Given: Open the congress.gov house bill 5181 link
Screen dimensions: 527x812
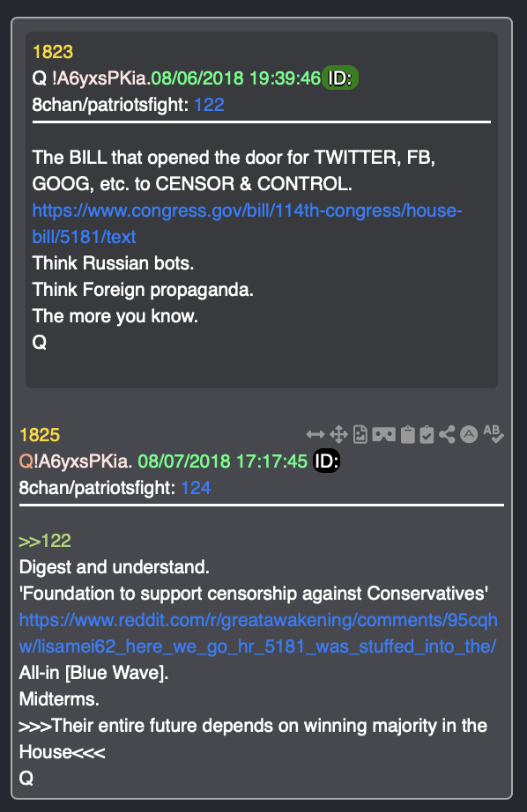Looking at the screenshot, I should pos(247,224).
